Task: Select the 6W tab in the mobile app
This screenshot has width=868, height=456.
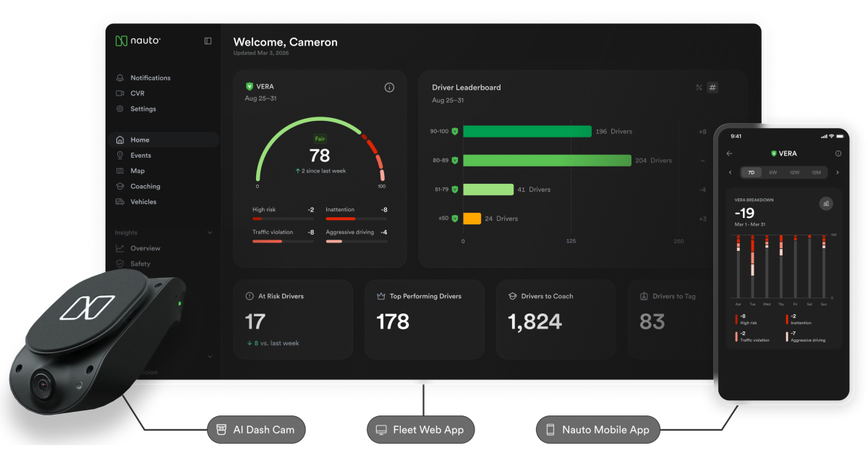Action: (773, 172)
